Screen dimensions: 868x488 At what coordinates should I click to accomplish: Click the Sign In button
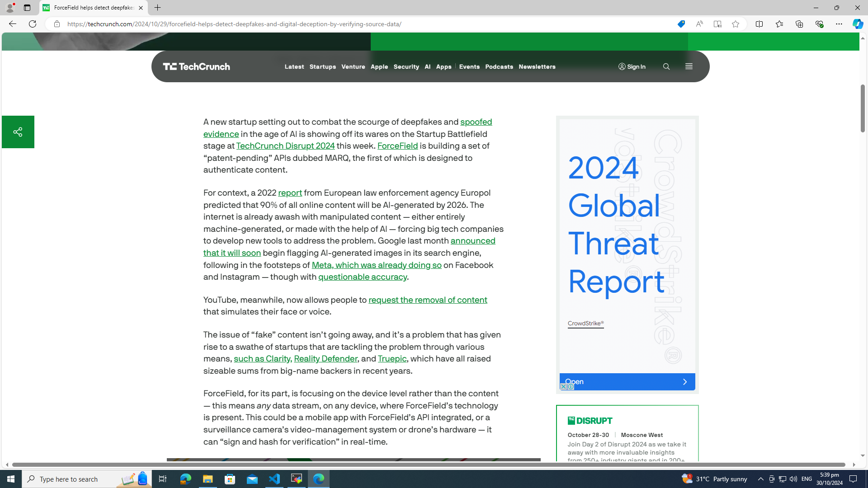tap(632, 67)
